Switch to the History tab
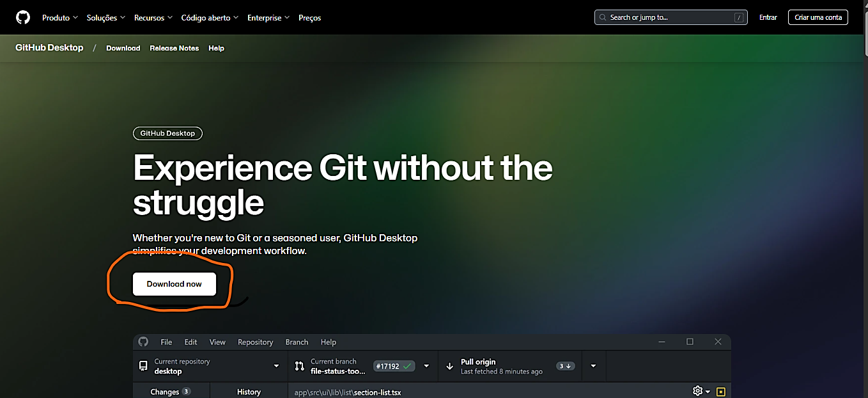 [249, 392]
